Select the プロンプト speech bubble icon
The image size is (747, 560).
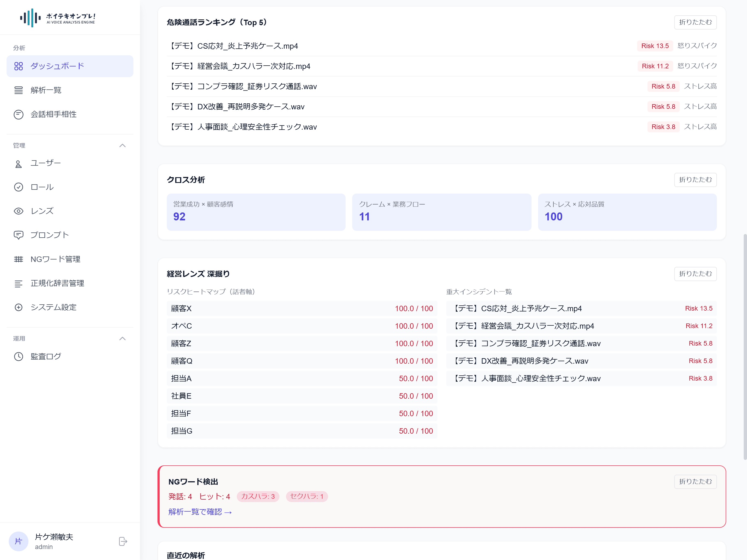click(x=19, y=235)
